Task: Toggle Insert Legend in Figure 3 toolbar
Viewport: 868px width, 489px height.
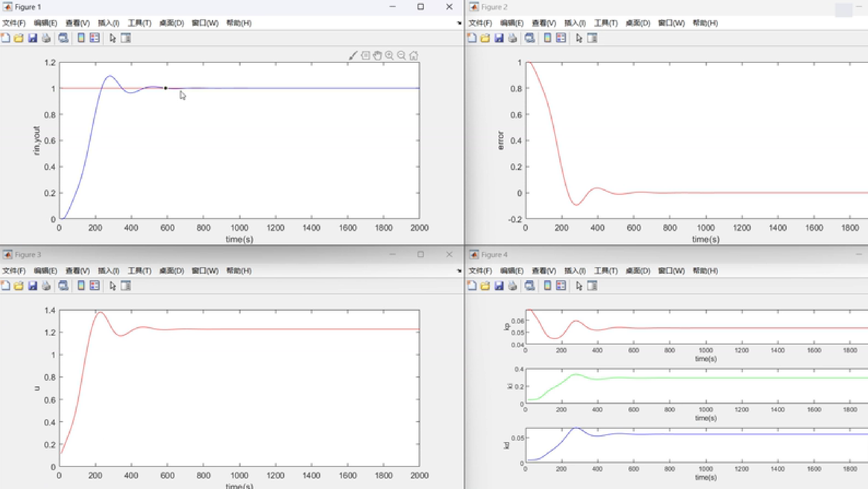Action: click(95, 286)
